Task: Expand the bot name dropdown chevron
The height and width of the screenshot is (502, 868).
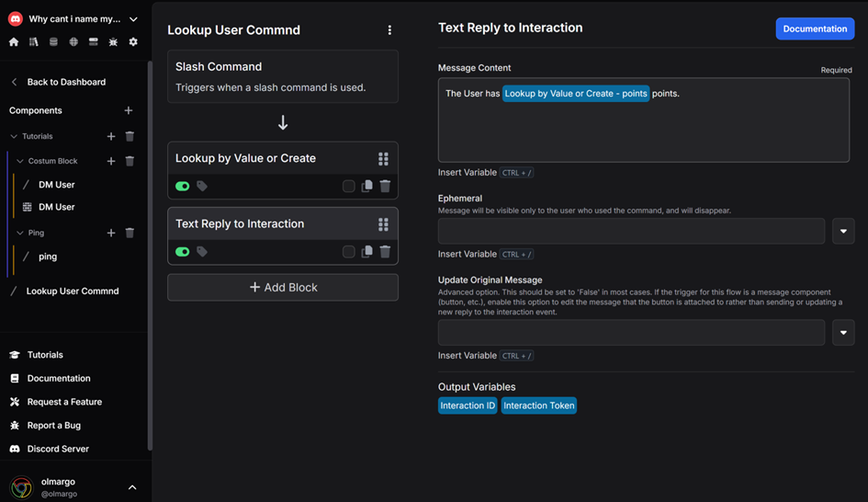Action: (133, 19)
